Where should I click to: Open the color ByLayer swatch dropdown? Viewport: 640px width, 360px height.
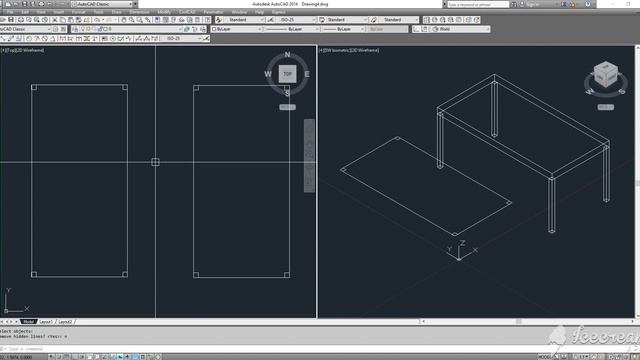(237, 29)
